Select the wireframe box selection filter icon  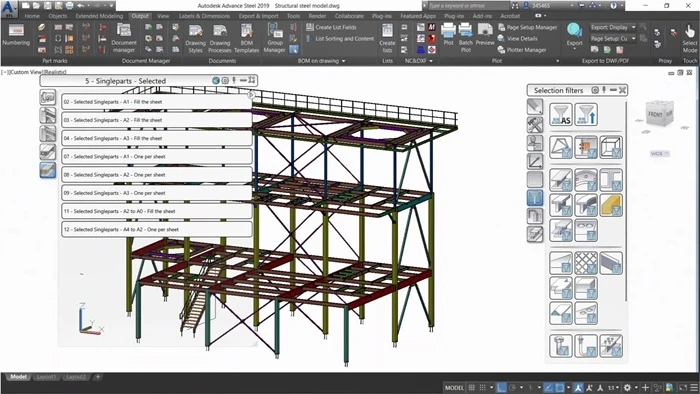(x=611, y=147)
